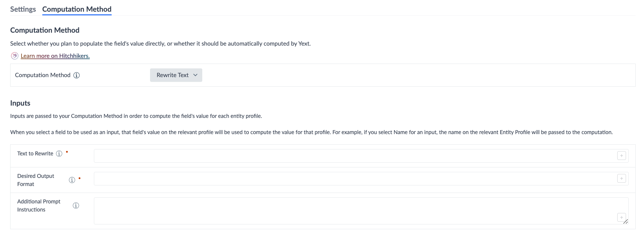Switch to the Settings tab
Screen dimensions: 644x237
tap(23, 9)
